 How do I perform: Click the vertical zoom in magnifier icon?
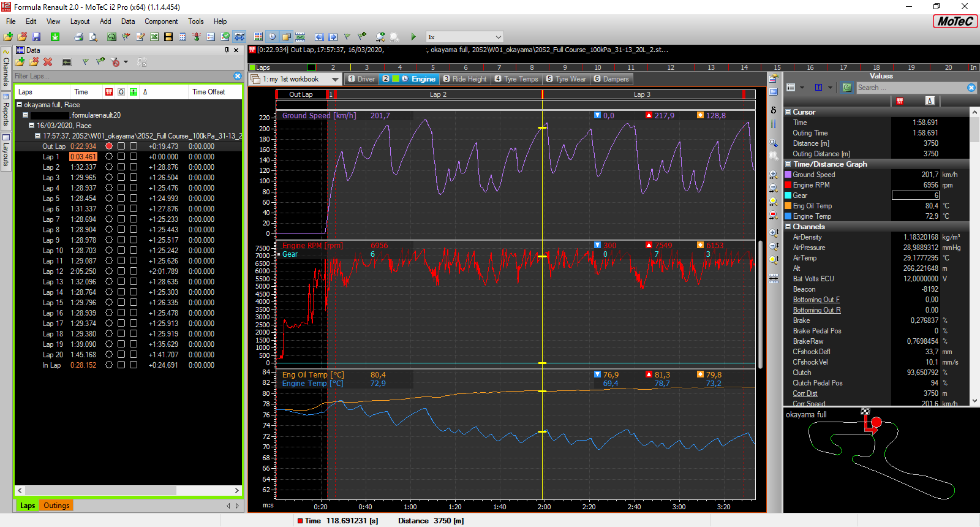coord(774,233)
